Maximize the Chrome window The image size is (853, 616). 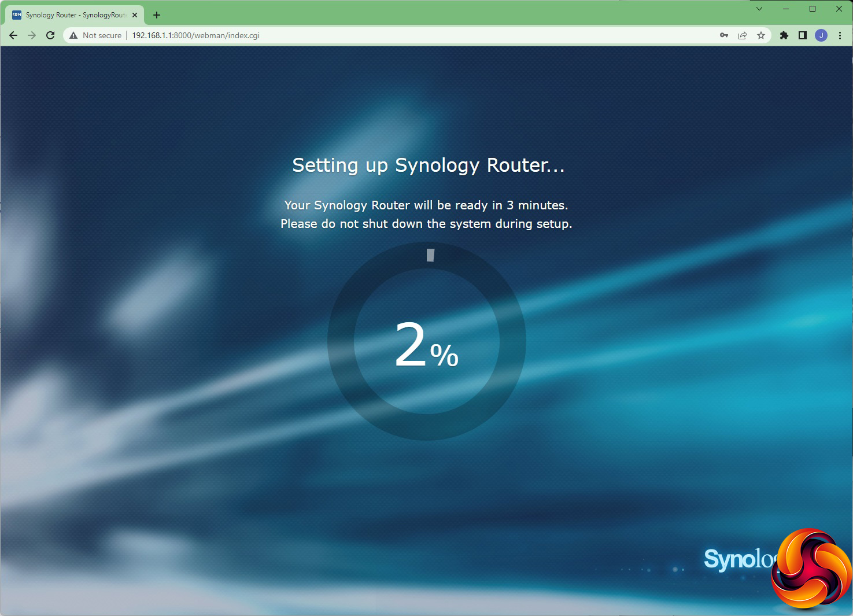tap(813, 9)
